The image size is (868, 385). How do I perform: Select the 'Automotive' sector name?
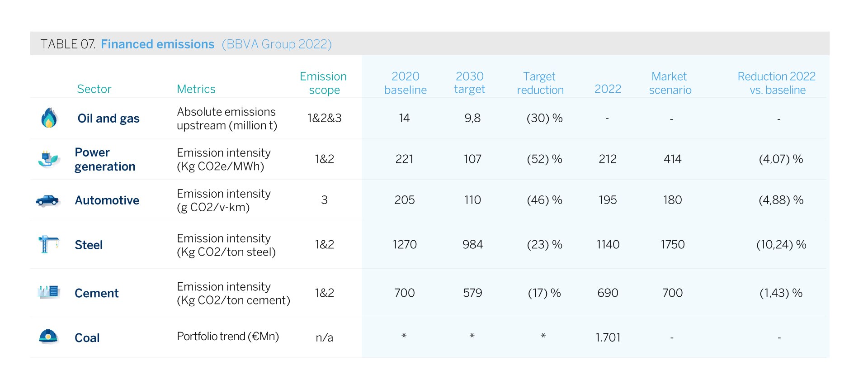point(107,200)
